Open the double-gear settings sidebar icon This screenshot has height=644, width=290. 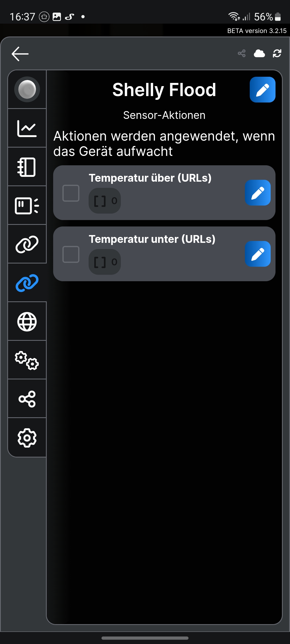27,360
